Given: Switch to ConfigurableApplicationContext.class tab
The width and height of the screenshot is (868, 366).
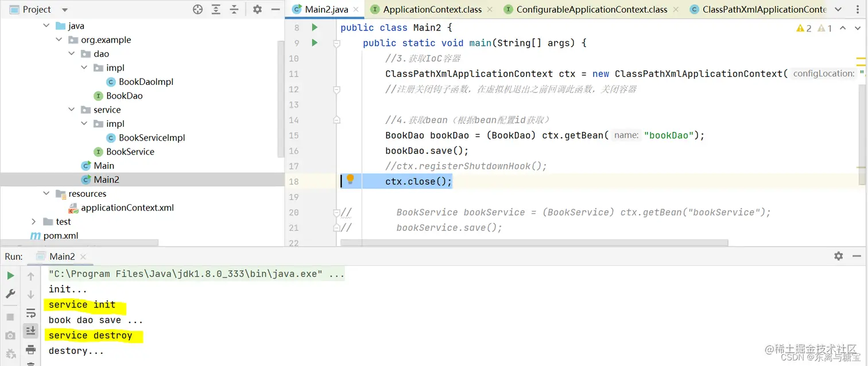Looking at the screenshot, I should point(592,9).
